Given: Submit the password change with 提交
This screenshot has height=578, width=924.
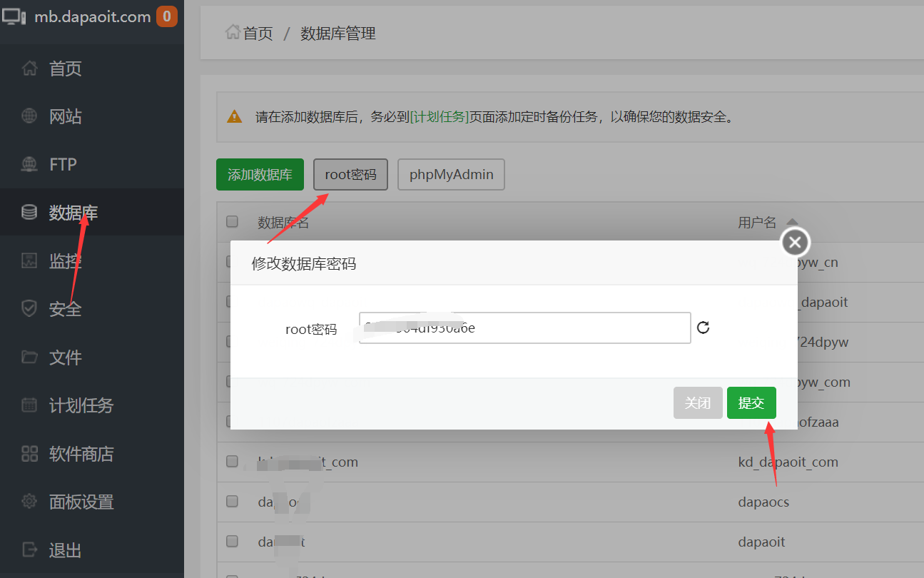Looking at the screenshot, I should [x=751, y=402].
